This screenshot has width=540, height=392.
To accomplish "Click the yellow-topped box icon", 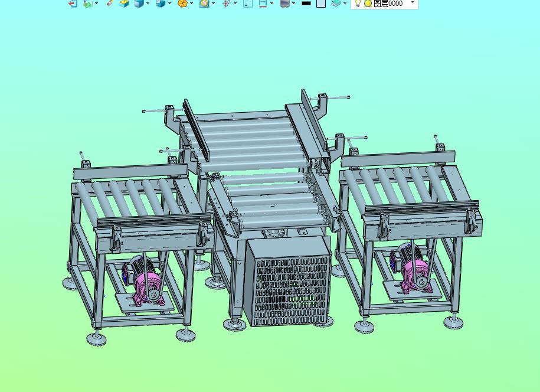I will click(124, 4).
